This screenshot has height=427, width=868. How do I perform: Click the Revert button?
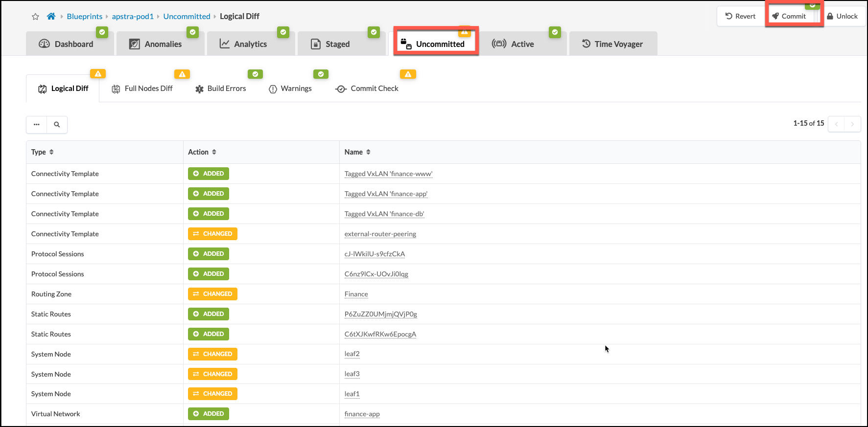tap(740, 16)
